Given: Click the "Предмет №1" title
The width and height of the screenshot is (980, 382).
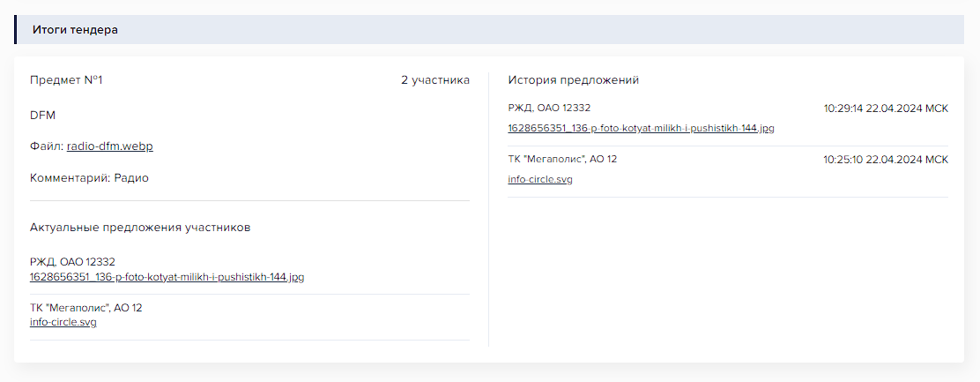Looking at the screenshot, I should (67, 80).
